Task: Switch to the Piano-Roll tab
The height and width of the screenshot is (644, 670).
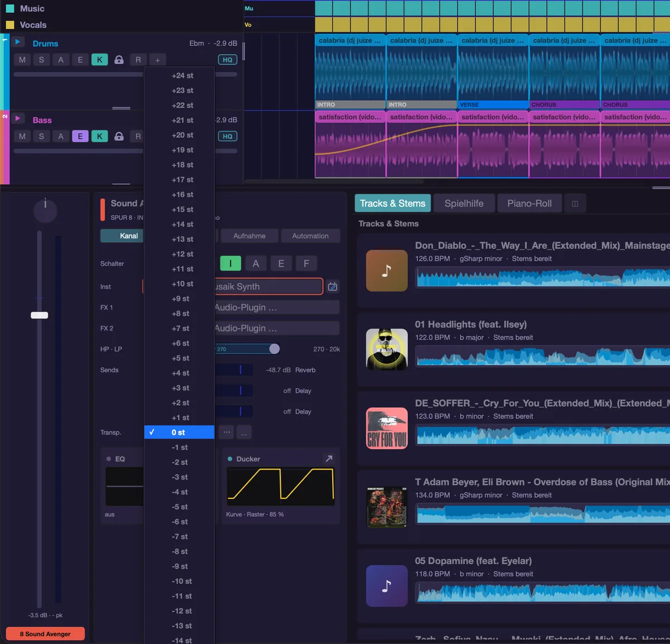Action: point(529,204)
